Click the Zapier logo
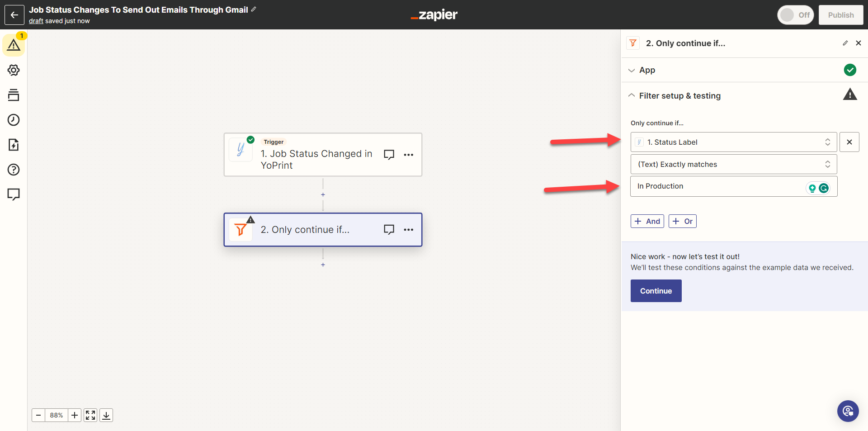 point(434,15)
